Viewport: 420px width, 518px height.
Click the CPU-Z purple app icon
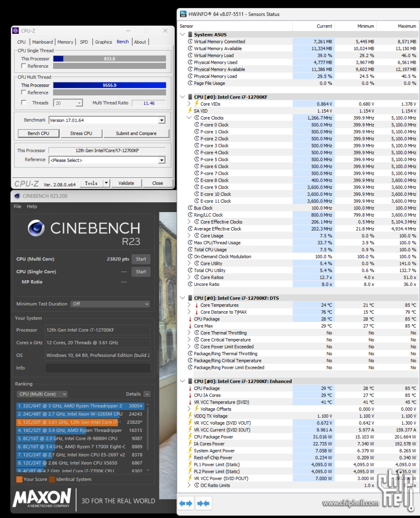(16, 31)
